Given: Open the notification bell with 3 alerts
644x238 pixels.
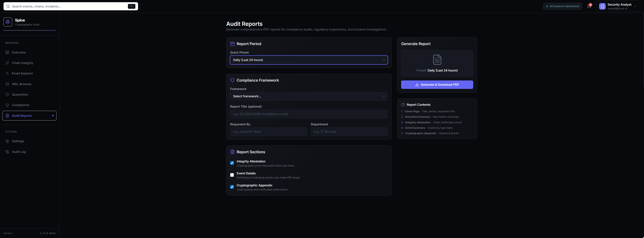Looking at the screenshot, I should click(x=589, y=6).
